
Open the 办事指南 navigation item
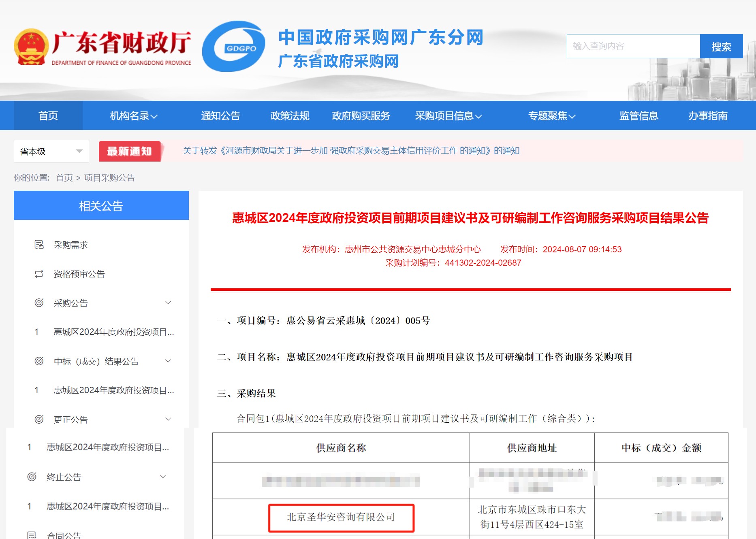coord(708,116)
